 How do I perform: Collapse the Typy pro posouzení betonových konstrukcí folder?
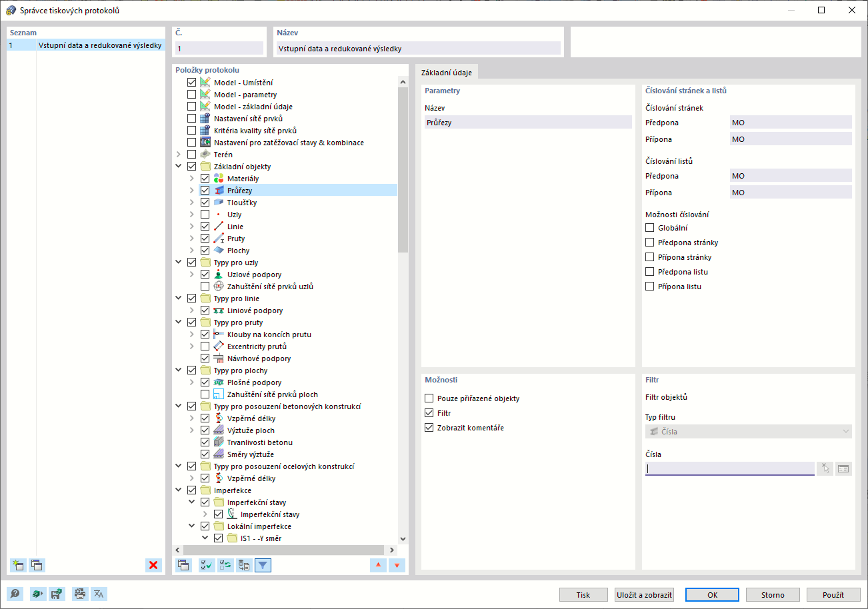point(179,406)
